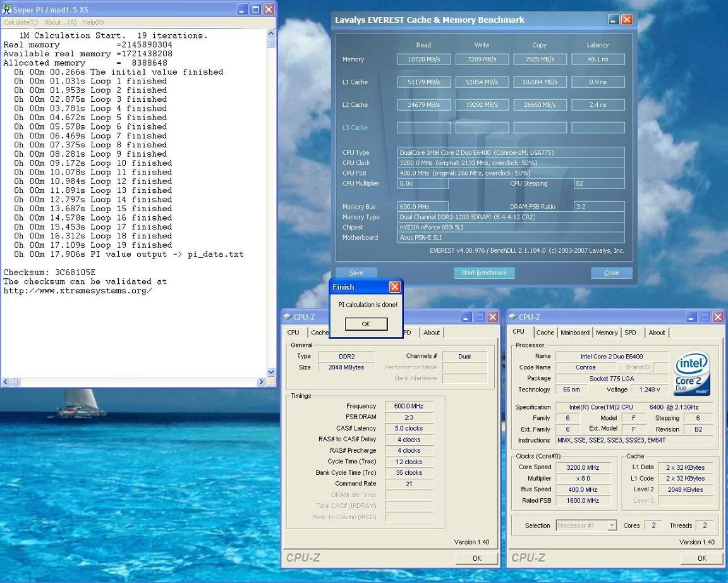
Task: Open the Processor #1 selection dropdown
Action: (586, 526)
